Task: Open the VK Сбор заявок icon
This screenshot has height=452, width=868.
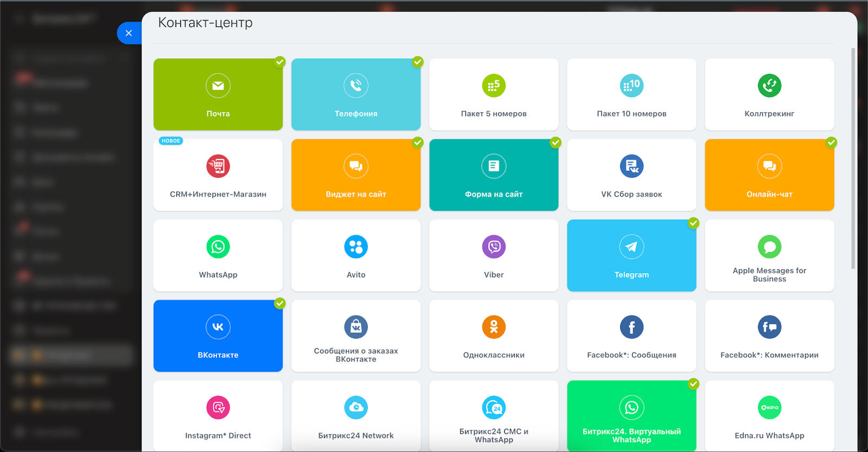Action: (x=631, y=166)
